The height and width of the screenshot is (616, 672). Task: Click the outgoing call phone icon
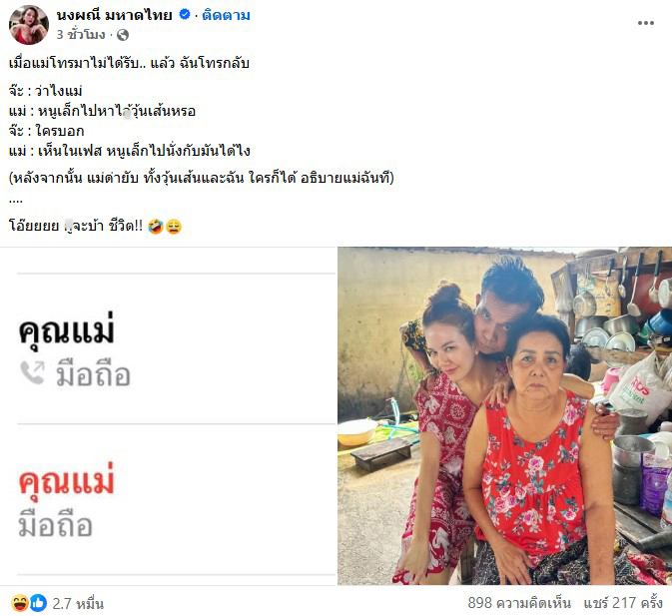(33, 372)
